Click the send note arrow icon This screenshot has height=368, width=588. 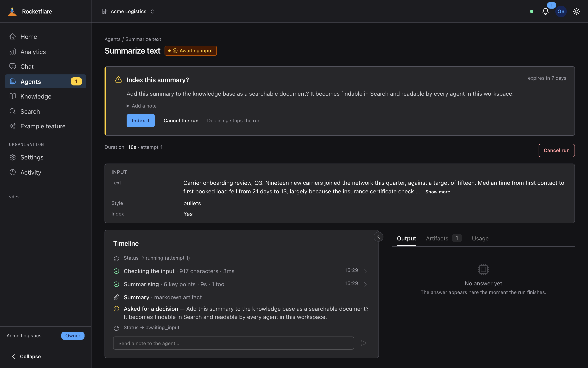(x=364, y=343)
